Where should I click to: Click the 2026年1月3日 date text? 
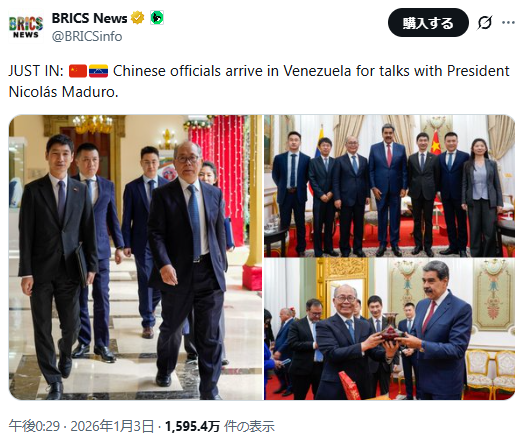112,426
